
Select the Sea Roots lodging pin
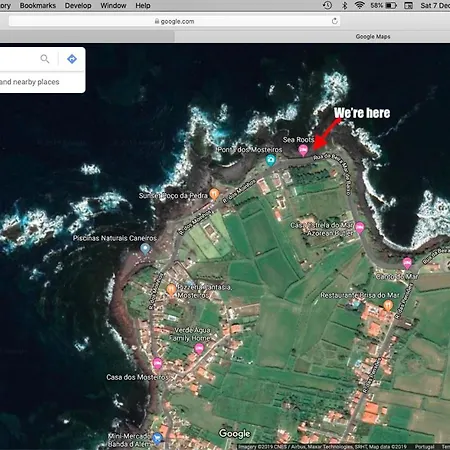[303, 150]
